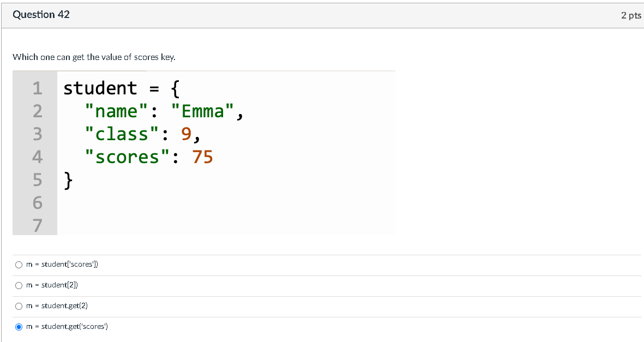
Task: Click the m = student['scores']) answer text
Action: point(62,265)
